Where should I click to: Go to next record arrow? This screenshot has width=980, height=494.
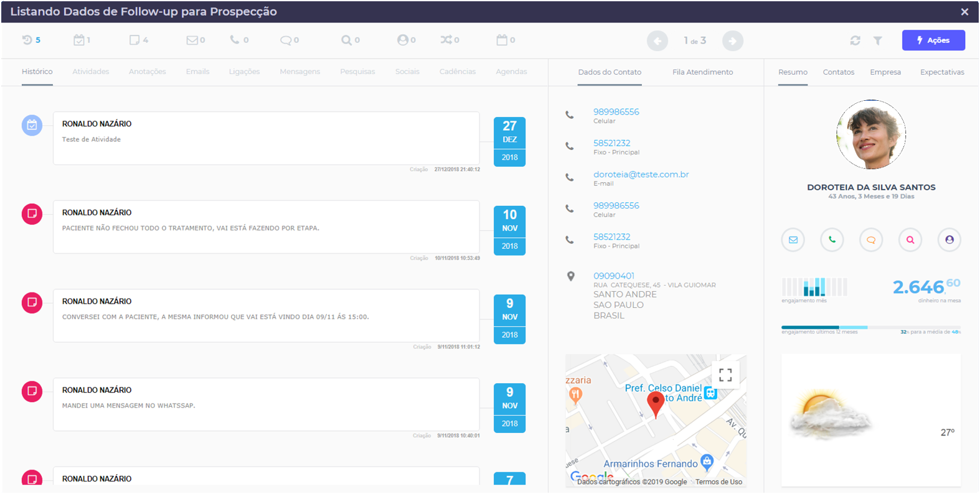click(733, 41)
